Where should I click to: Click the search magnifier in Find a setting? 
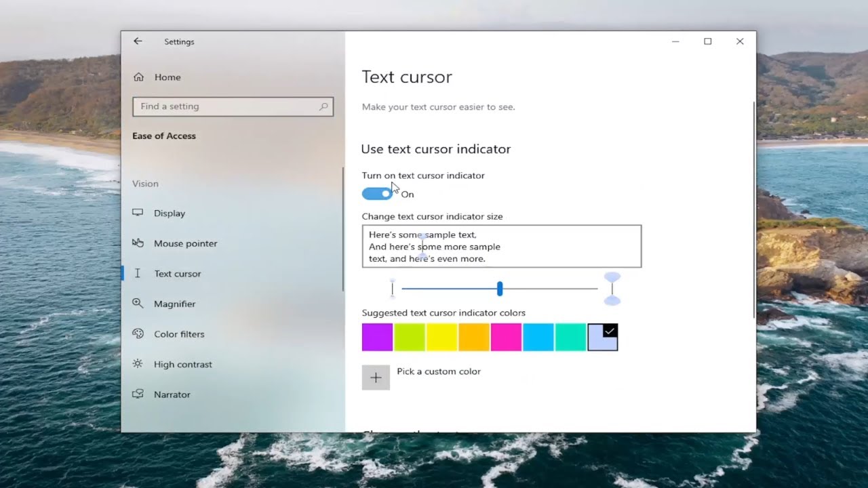(x=323, y=106)
